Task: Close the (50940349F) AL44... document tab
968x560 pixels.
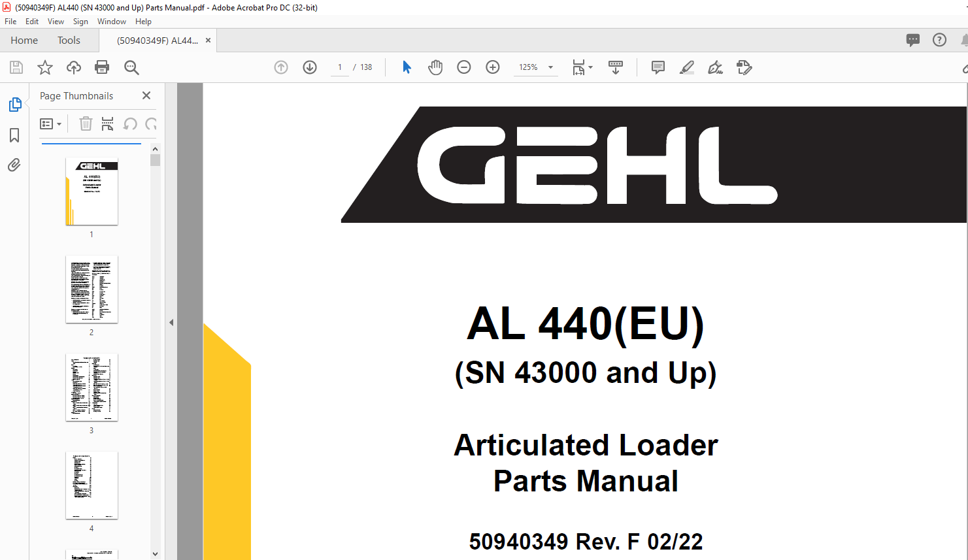Action: pyautogui.click(x=209, y=41)
